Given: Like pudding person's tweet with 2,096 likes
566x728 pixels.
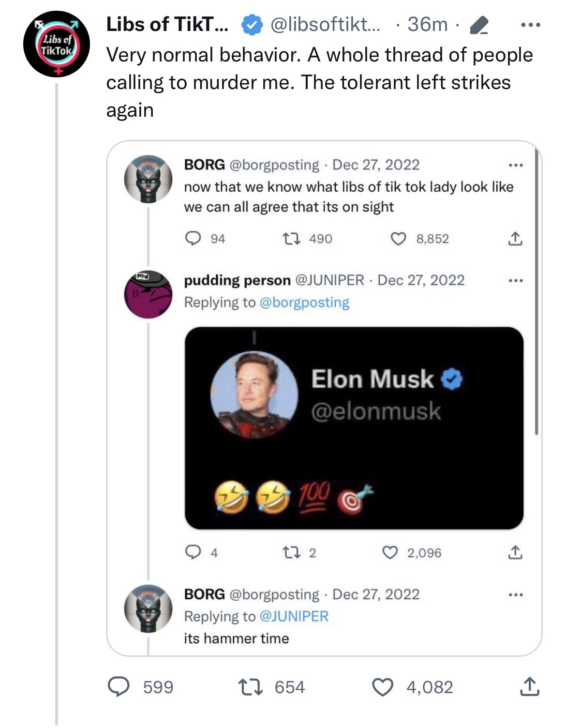Looking at the screenshot, I should tap(390, 552).
